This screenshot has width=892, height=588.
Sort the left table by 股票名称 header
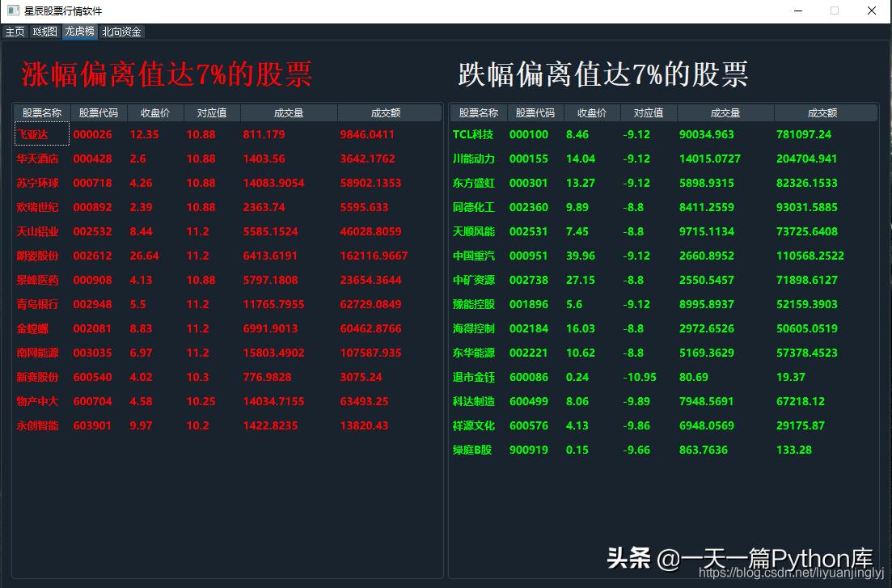41,112
